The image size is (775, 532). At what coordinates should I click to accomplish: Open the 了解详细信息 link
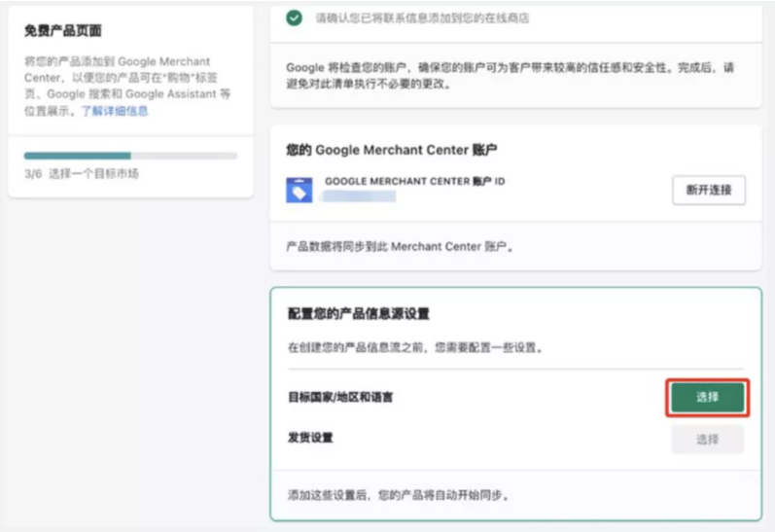coord(115,111)
